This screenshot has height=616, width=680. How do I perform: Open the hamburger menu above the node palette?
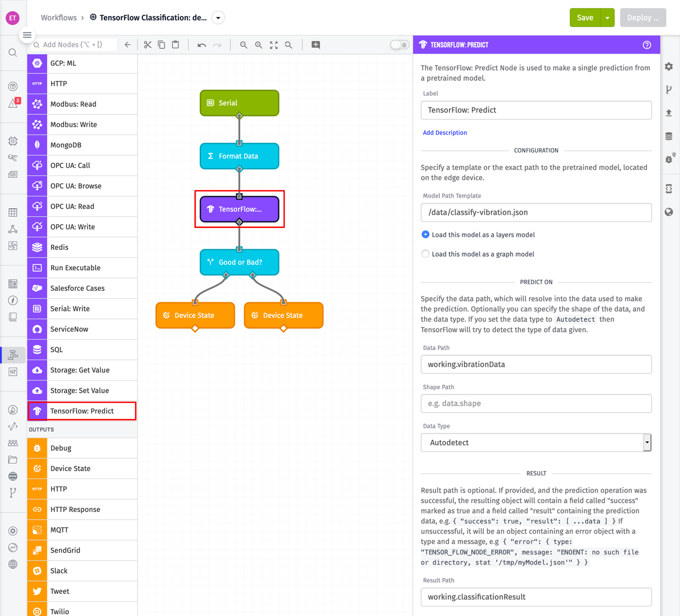pos(27,35)
